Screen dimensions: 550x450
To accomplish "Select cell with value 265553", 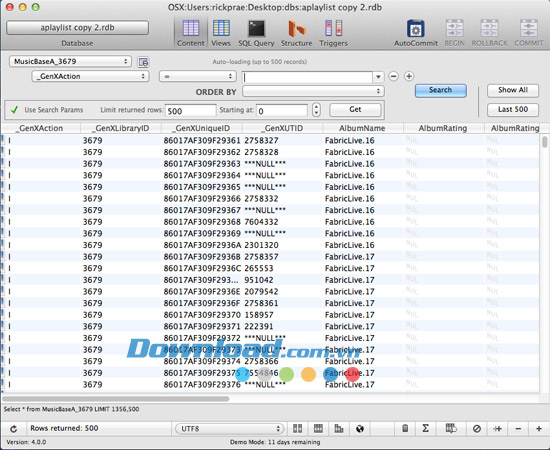I will (282, 268).
